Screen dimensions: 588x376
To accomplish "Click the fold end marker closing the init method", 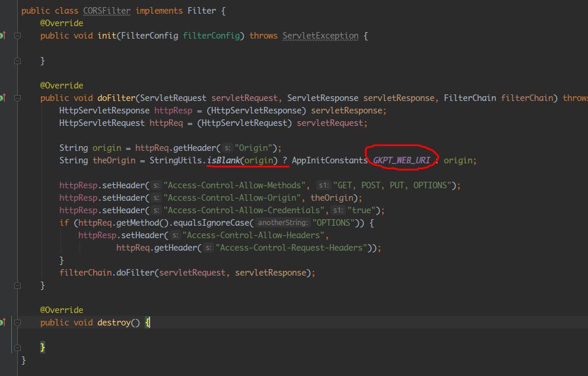I will pos(17,61).
